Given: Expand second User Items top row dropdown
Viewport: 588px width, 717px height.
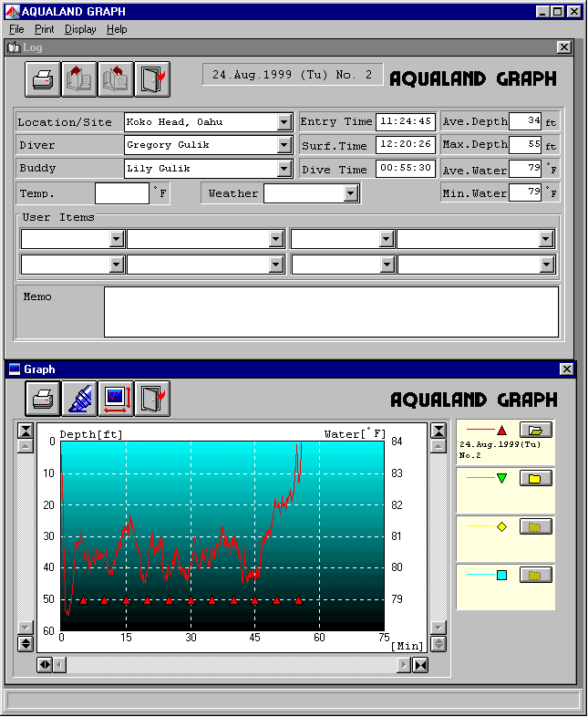Looking at the screenshot, I should pyautogui.click(x=276, y=239).
